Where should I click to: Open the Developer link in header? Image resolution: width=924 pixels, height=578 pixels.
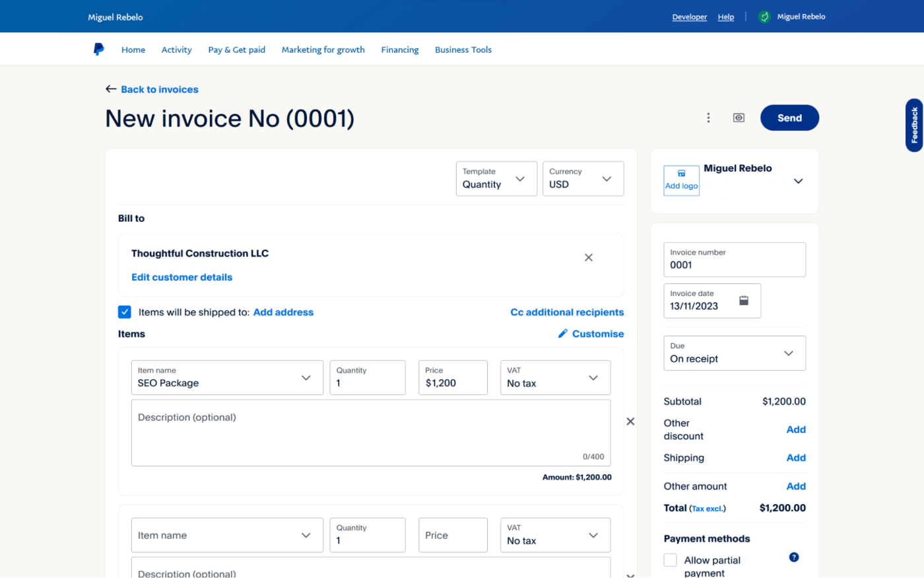(690, 17)
